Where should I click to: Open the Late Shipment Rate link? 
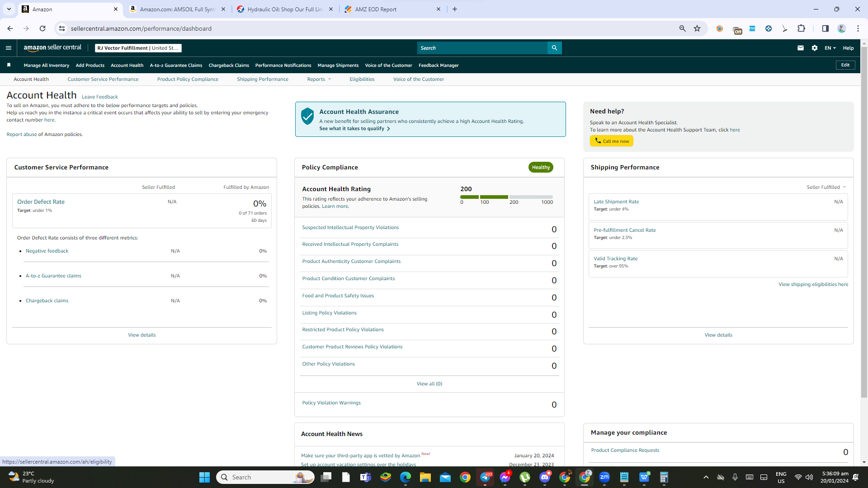(x=616, y=202)
